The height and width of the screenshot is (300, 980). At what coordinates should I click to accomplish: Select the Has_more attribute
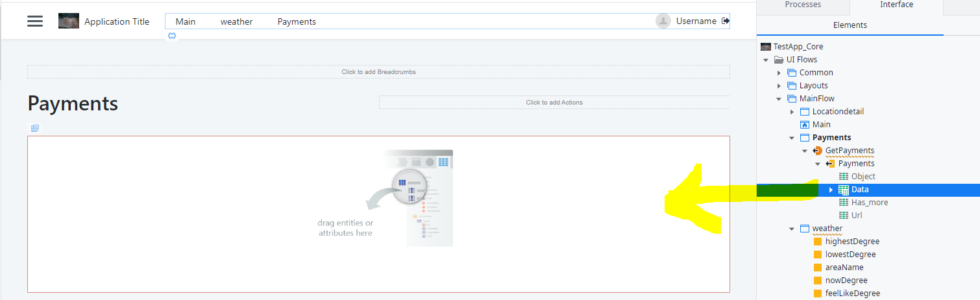click(870, 203)
